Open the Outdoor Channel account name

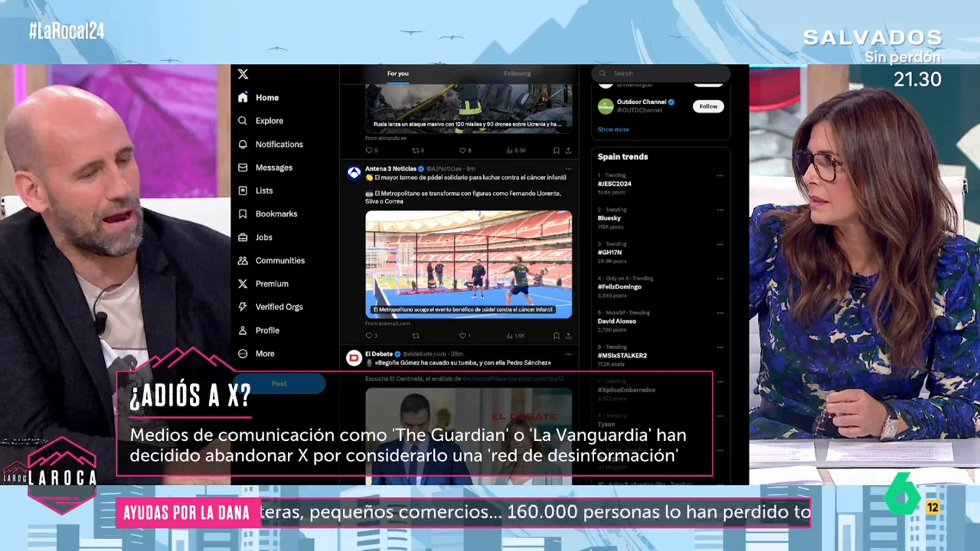[x=641, y=102]
